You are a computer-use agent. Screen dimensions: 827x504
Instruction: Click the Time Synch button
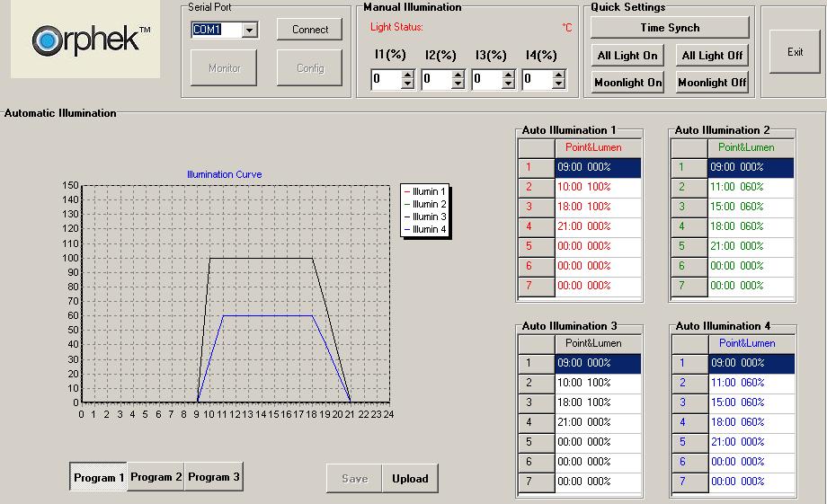[670, 28]
